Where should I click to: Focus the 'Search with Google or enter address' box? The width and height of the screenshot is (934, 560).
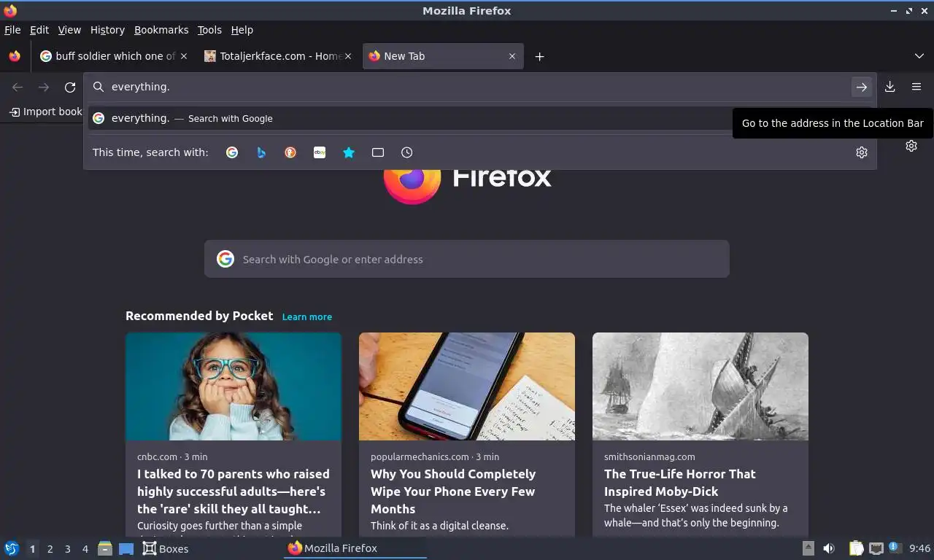[467, 259]
